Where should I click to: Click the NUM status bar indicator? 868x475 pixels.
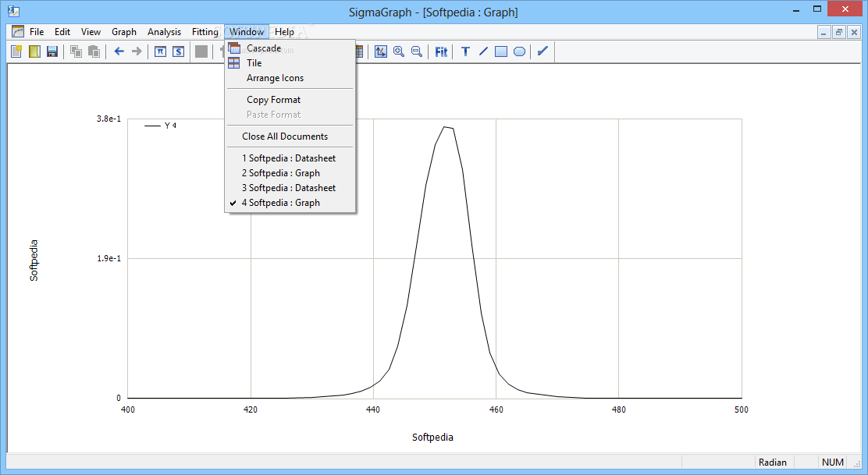click(833, 463)
